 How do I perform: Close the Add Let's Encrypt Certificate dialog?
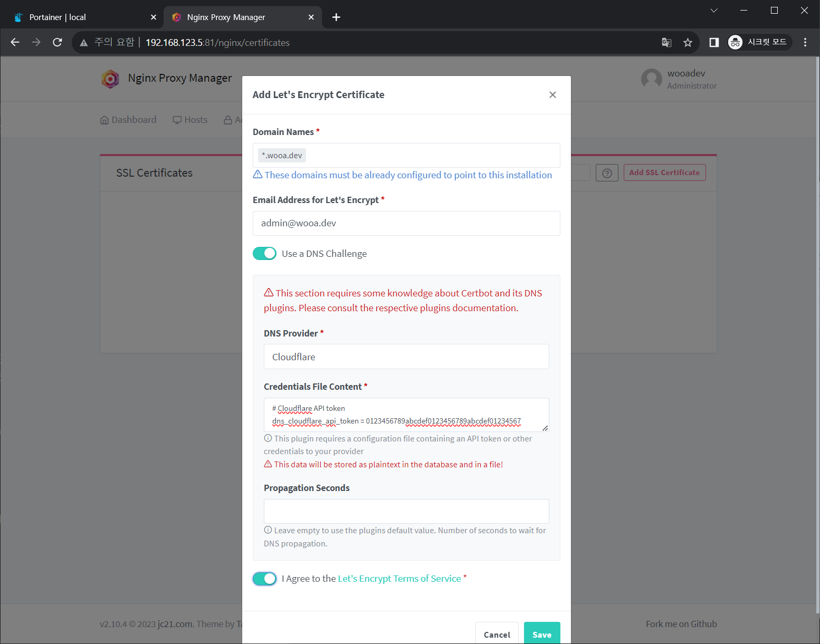pos(552,95)
